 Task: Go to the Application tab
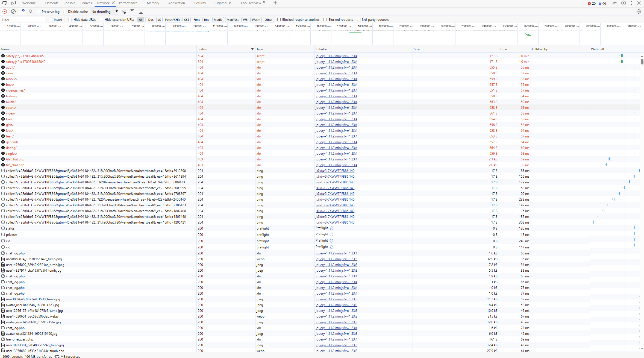(177, 3)
